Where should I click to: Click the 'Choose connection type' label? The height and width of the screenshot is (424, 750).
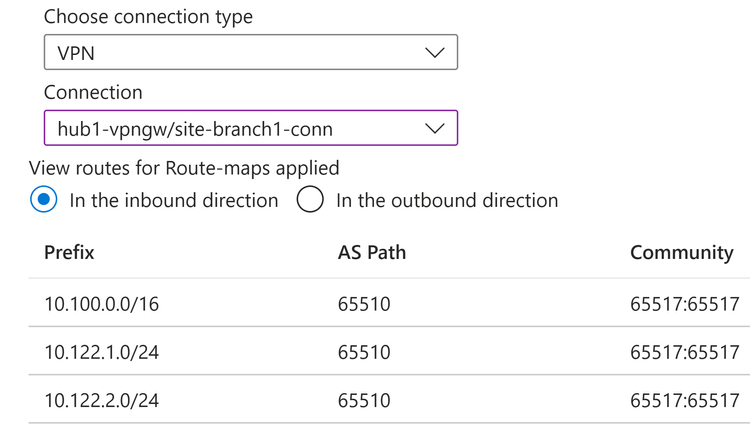pos(148,17)
